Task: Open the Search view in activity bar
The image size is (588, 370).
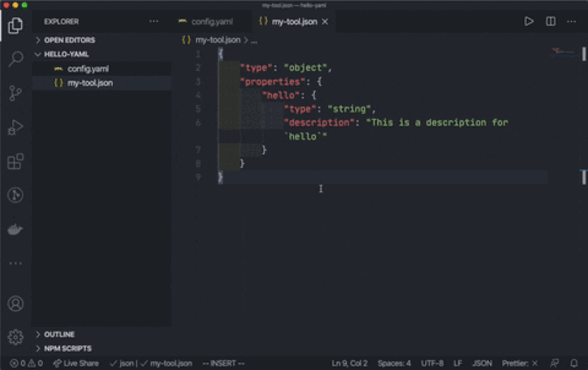Action: coord(15,59)
